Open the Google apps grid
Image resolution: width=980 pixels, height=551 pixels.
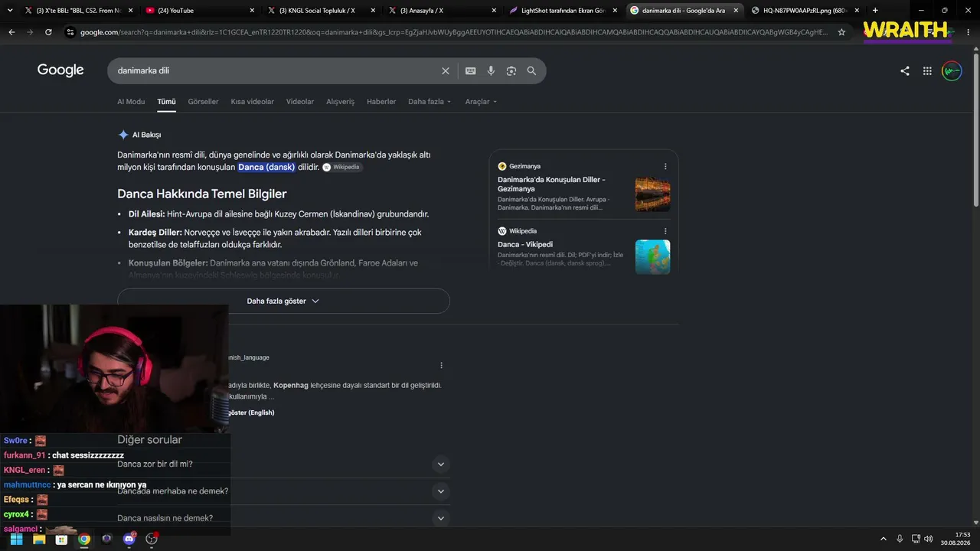tap(927, 70)
